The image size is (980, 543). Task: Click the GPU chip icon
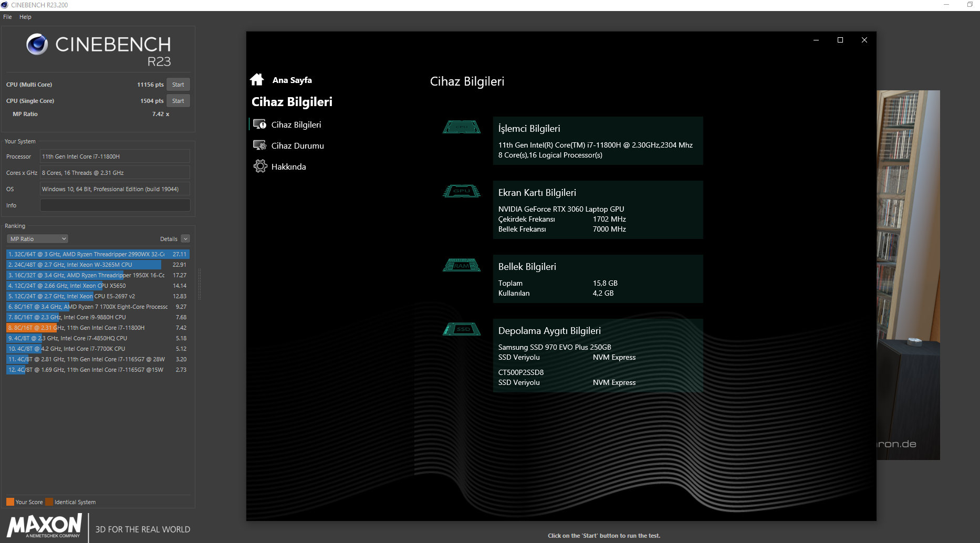[461, 191]
